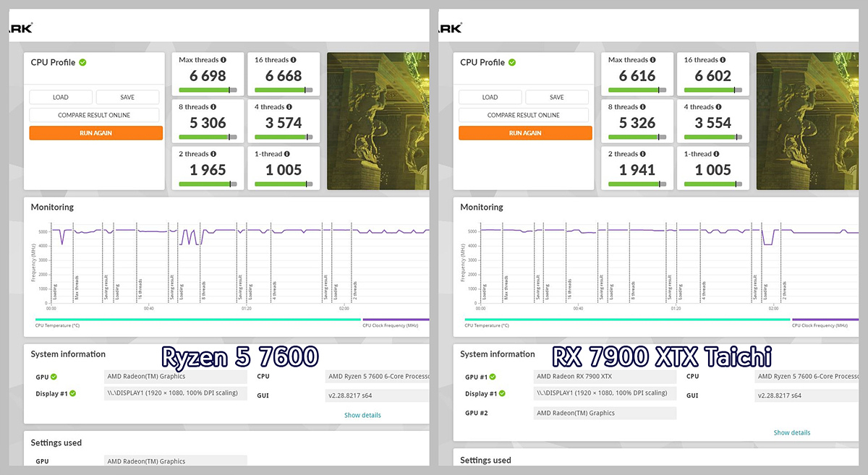
Task: Click Settings used heading in left panel
Action: (x=56, y=442)
